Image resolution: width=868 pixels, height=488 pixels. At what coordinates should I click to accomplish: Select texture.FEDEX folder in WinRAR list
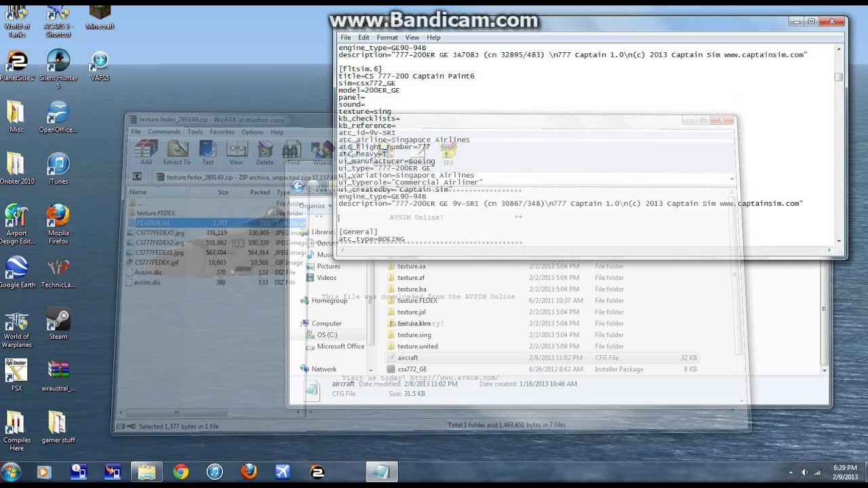tap(155, 213)
